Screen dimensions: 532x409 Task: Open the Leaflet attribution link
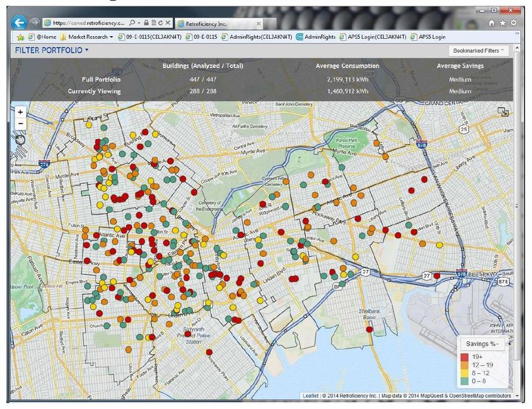tap(310, 396)
